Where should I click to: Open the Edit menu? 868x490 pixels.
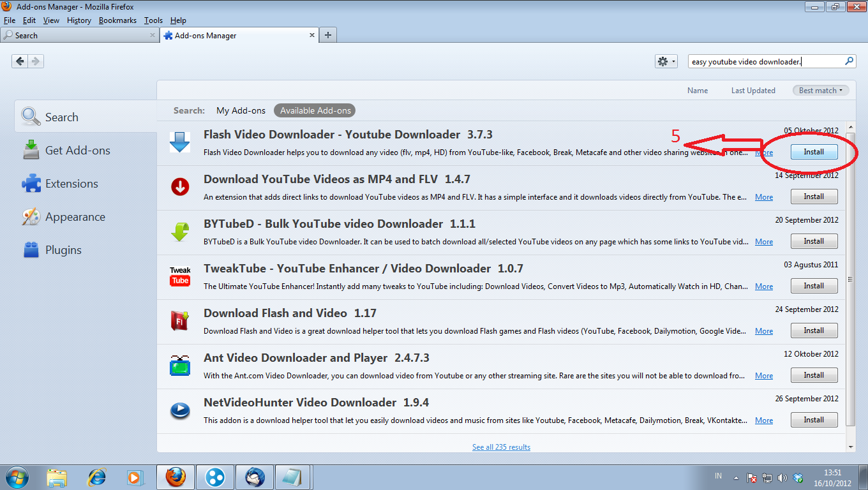(29, 20)
